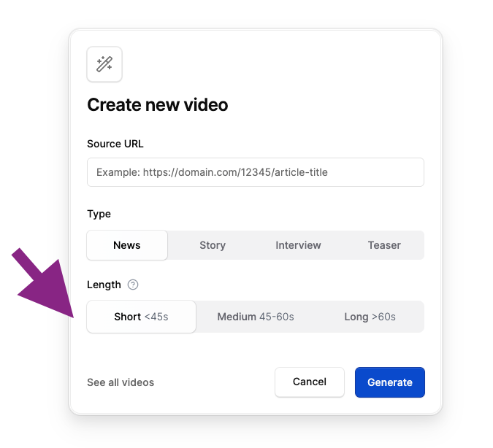The width and height of the screenshot is (493, 448).
Task: Click the blue Generate button
Action: click(x=390, y=382)
